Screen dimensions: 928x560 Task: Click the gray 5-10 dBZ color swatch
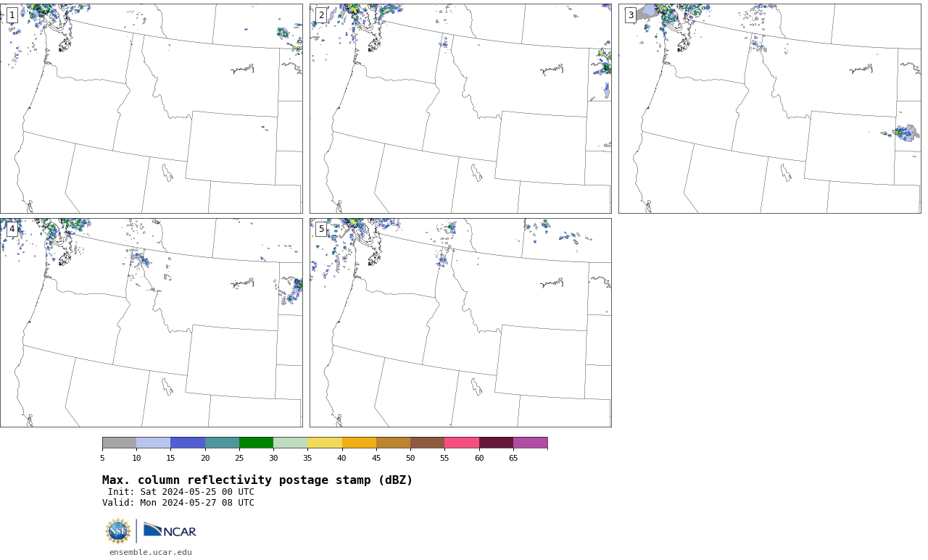tap(119, 443)
